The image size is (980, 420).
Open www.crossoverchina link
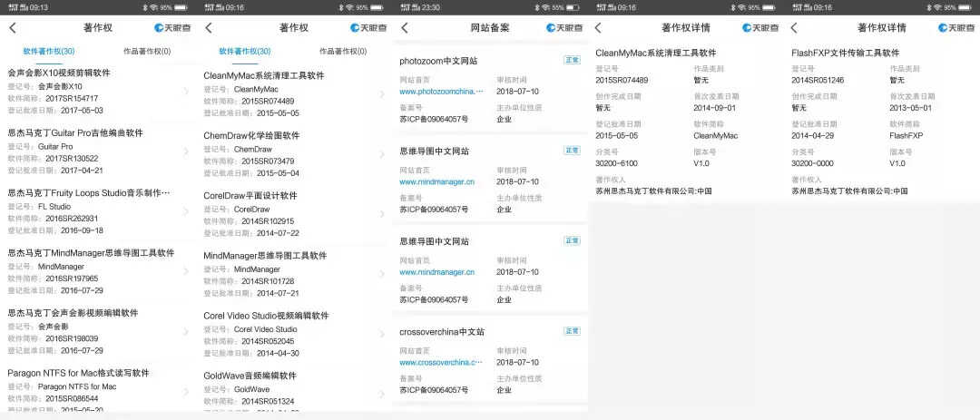tap(441, 363)
